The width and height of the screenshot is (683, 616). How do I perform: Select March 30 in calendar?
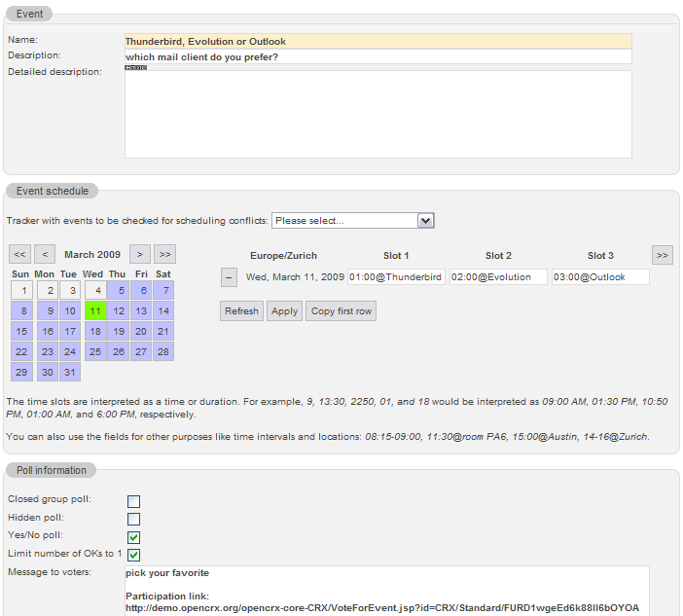(48, 373)
